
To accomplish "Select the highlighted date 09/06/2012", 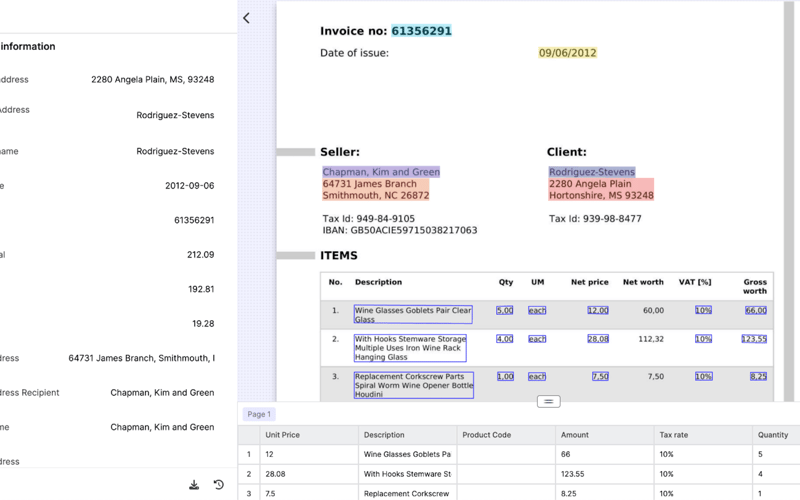I will point(567,53).
